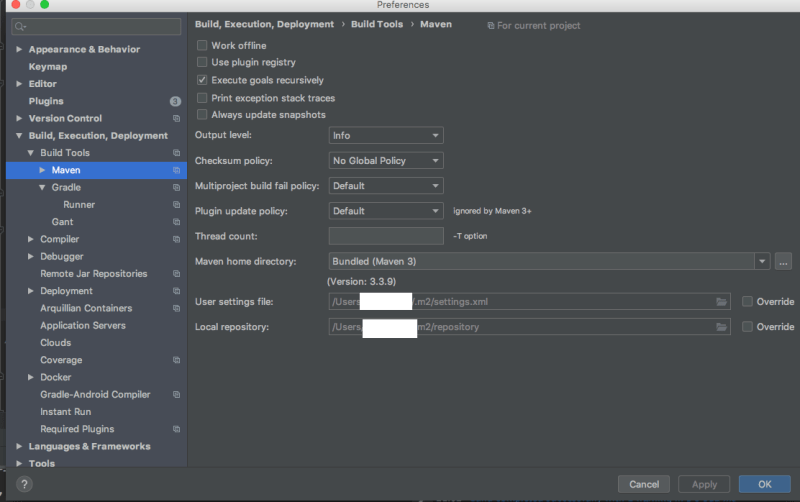The image size is (800, 502).
Task: Collapse the Gradle tree node
Action: (42, 187)
